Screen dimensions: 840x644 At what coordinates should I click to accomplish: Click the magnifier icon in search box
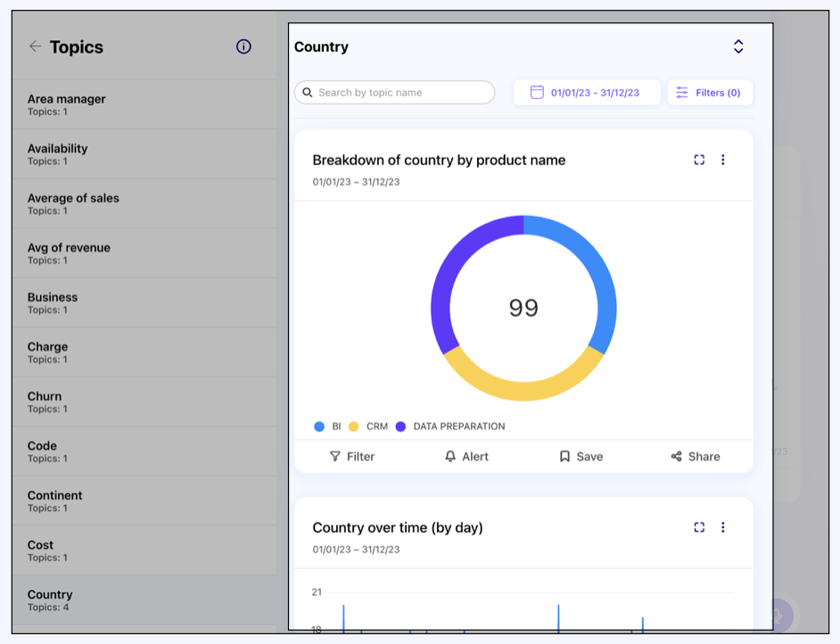308,93
